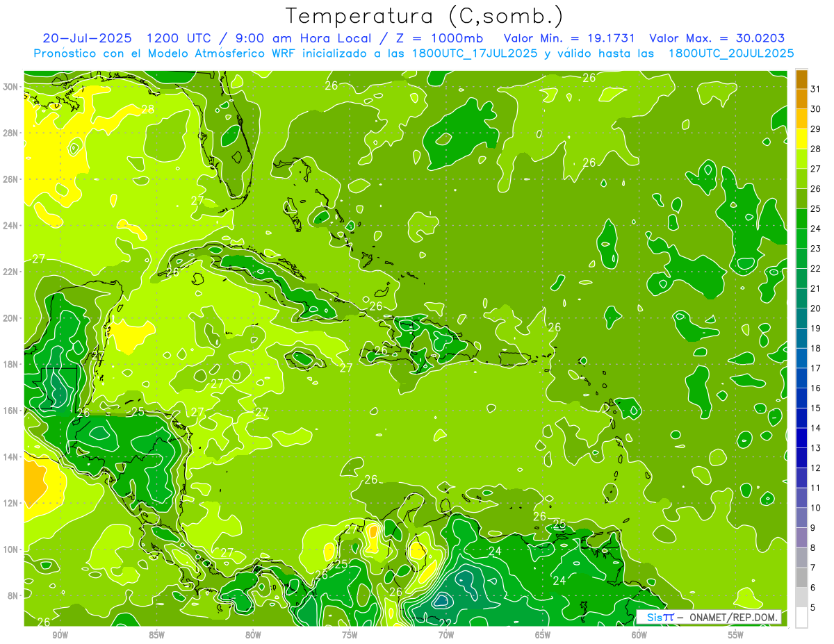Click the "9" label on the color scale
The width and height of the screenshot is (834, 644).
point(813,528)
